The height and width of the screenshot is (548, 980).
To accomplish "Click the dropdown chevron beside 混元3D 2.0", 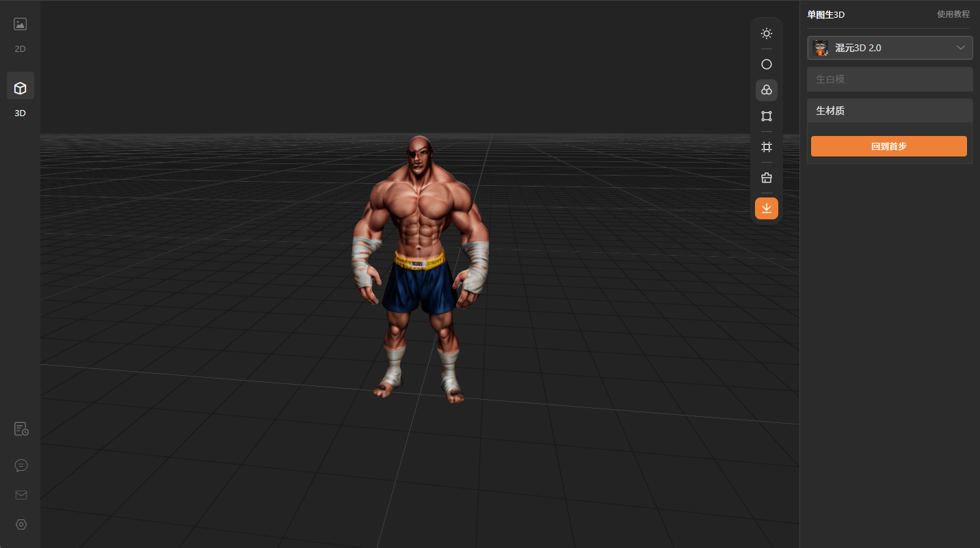I will [961, 48].
